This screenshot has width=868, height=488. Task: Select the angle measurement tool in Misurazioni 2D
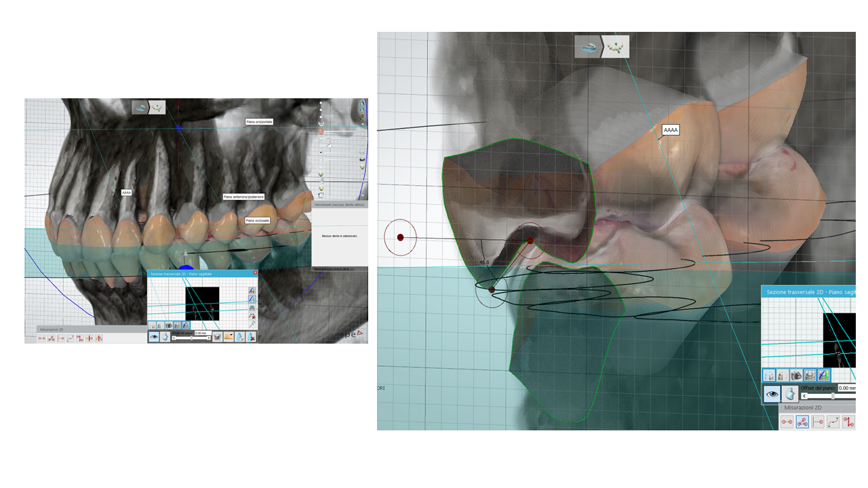point(802,422)
